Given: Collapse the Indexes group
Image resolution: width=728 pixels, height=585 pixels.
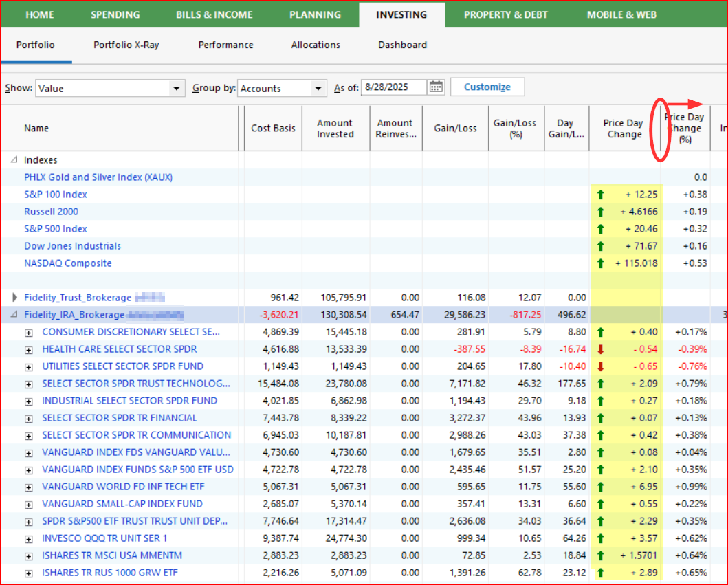Looking at the screenshot, I should pos(14,160).
